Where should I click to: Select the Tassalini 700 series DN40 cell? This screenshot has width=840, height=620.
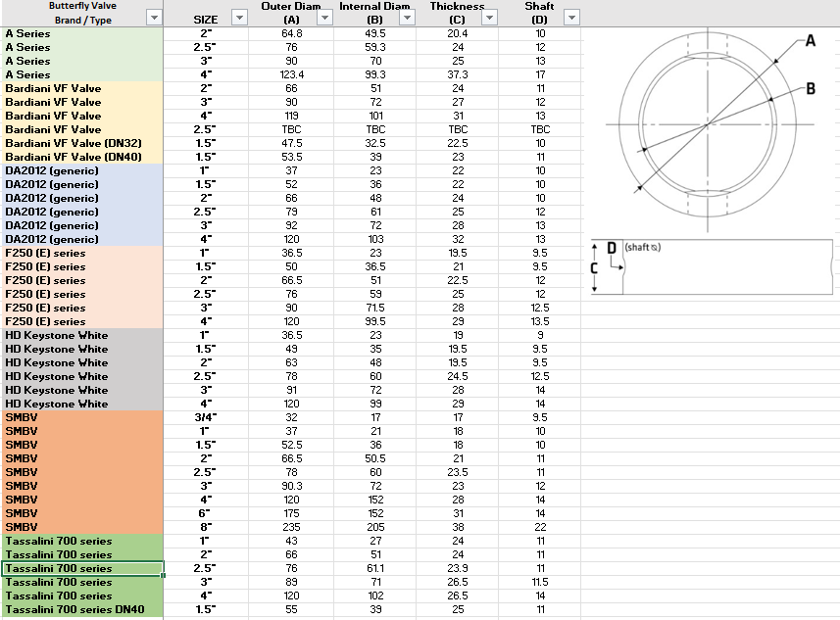click(x=82, y=609)
